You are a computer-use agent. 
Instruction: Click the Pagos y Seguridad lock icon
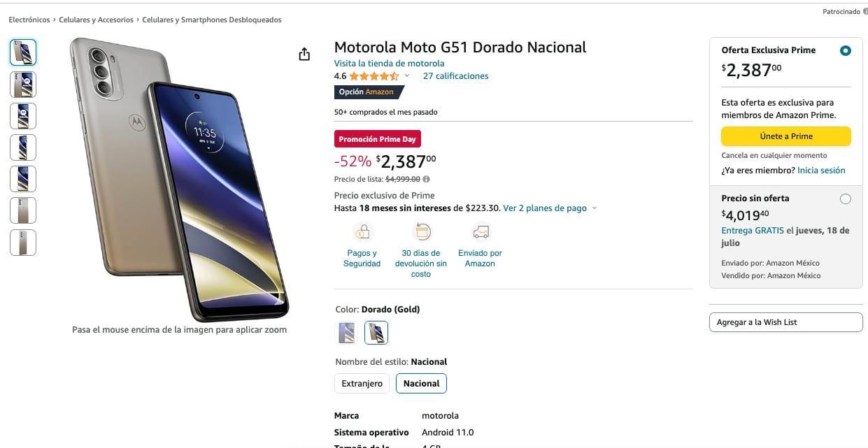pos(362,231)
